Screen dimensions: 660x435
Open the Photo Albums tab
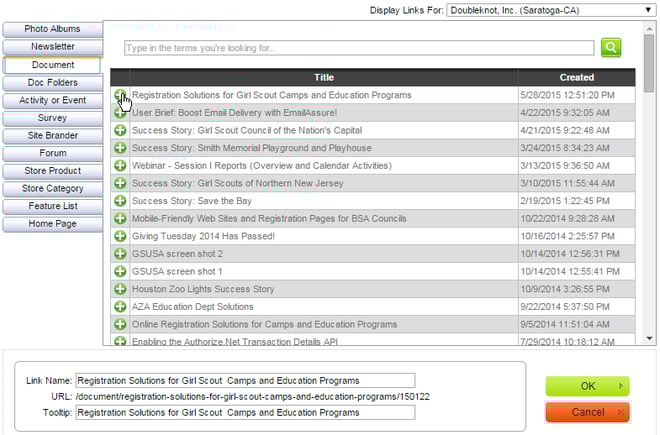[x=53, y=29]
